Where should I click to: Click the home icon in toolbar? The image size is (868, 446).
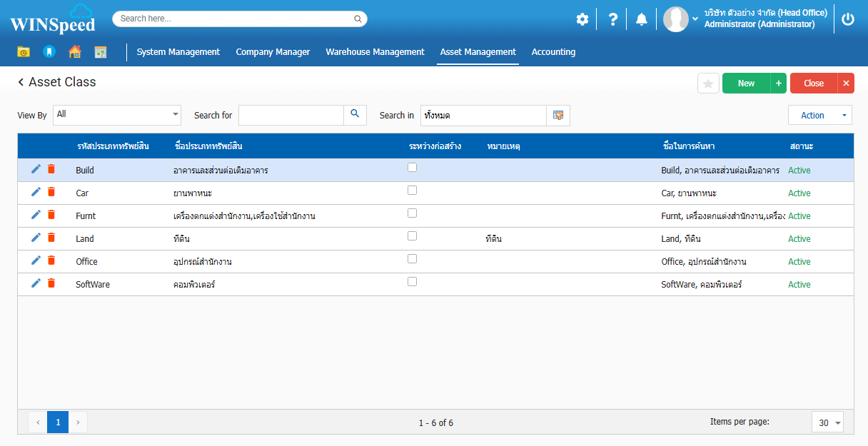75,51
